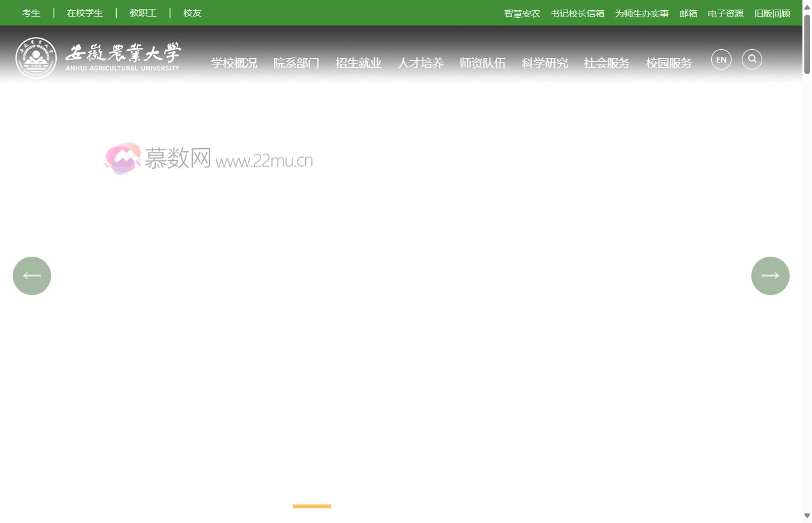Go to 书记校长信箱

click(x=577, y=13)
